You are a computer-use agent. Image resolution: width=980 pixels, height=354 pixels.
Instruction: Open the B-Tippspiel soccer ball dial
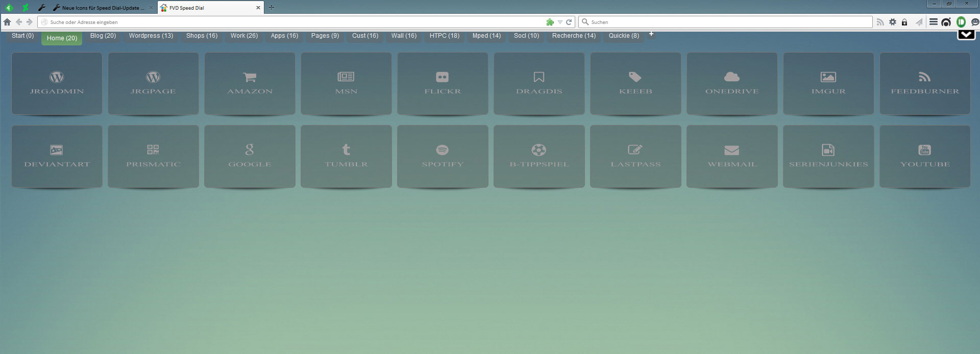[x=539, y=157]
